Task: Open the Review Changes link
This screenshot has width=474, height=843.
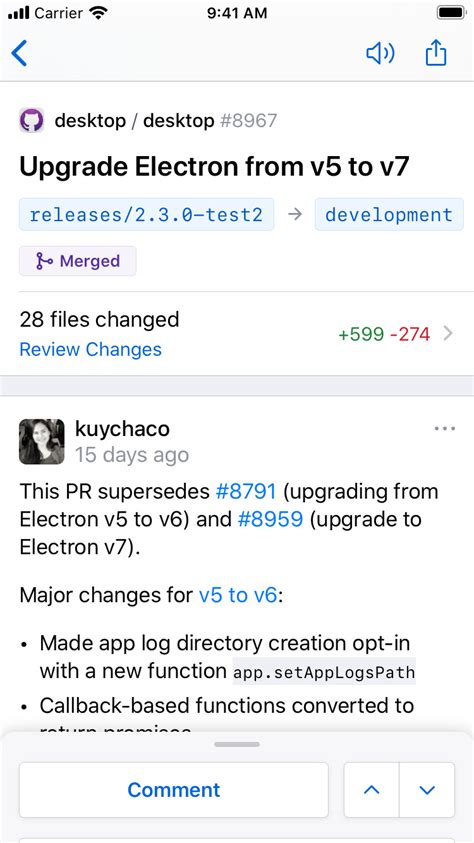Action: click(90, 349)
